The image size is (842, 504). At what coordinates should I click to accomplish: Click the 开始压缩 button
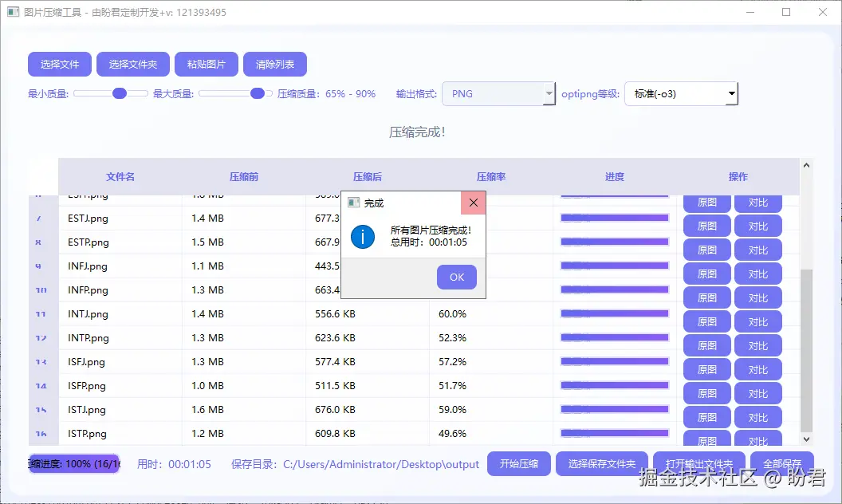coord(519,463)
